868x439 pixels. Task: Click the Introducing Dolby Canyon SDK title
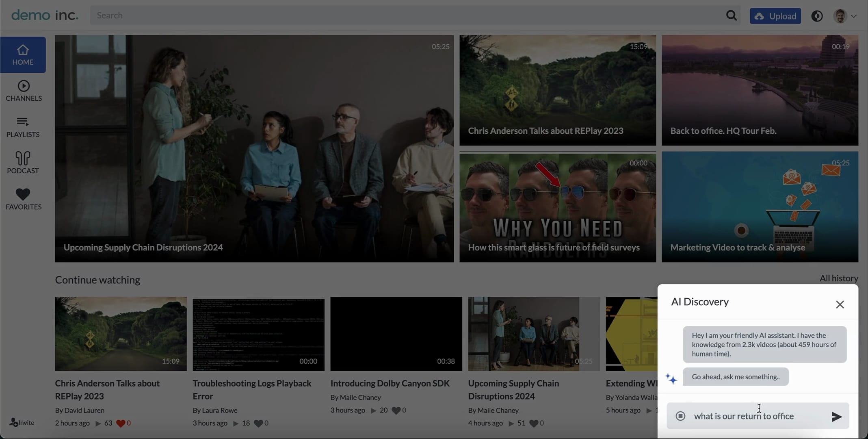[390, 383]
